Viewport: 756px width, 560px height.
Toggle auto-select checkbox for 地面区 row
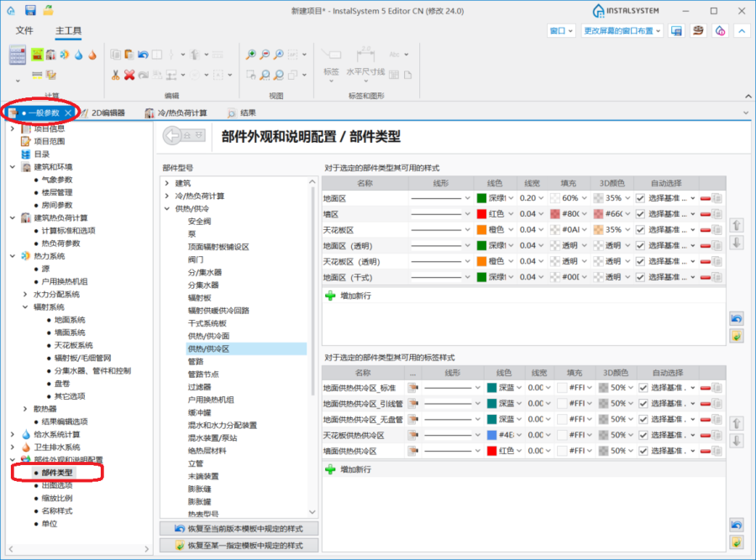pyautogui.click(x=640, y=198)
